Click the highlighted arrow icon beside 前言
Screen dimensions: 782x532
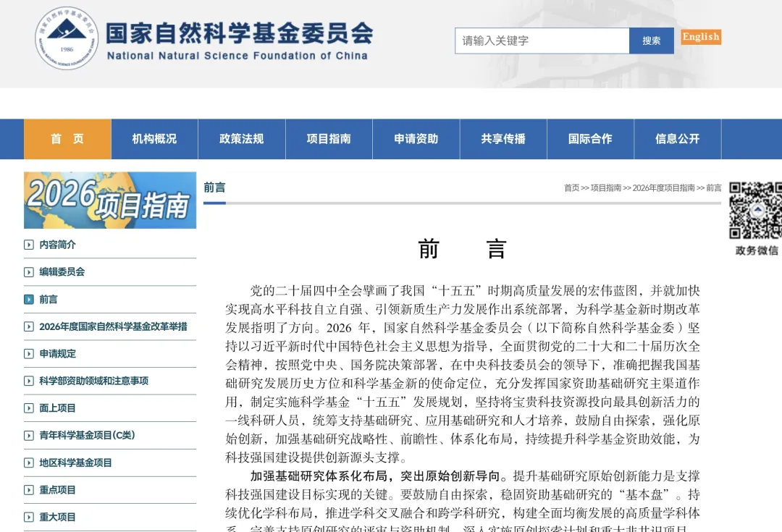[29, 299]
